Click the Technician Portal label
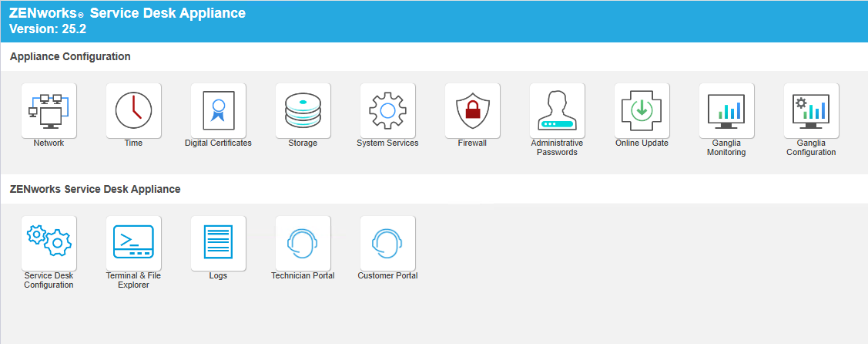Screen dimensions: 868x344 click(x=303, y=275)
